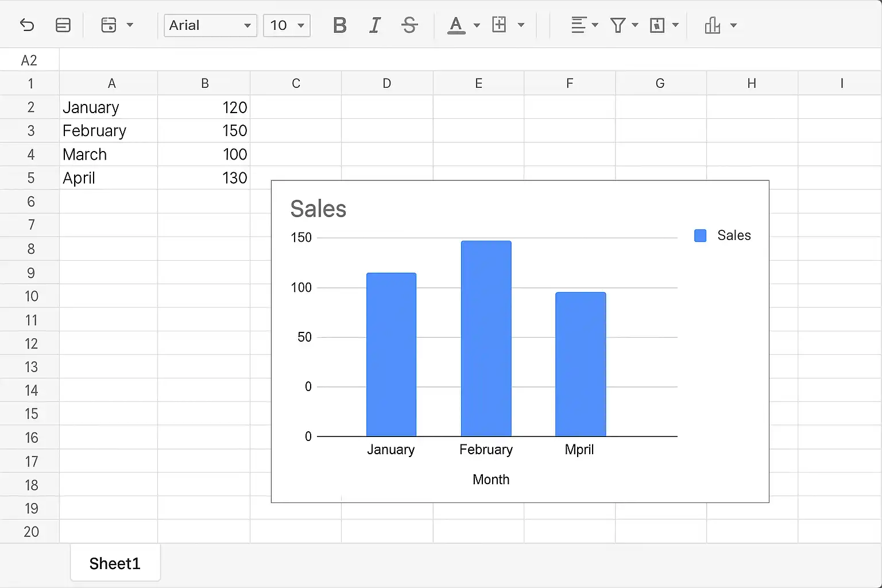Select row 14 header
The image size is (882, 588).
(x=29, y=390)
